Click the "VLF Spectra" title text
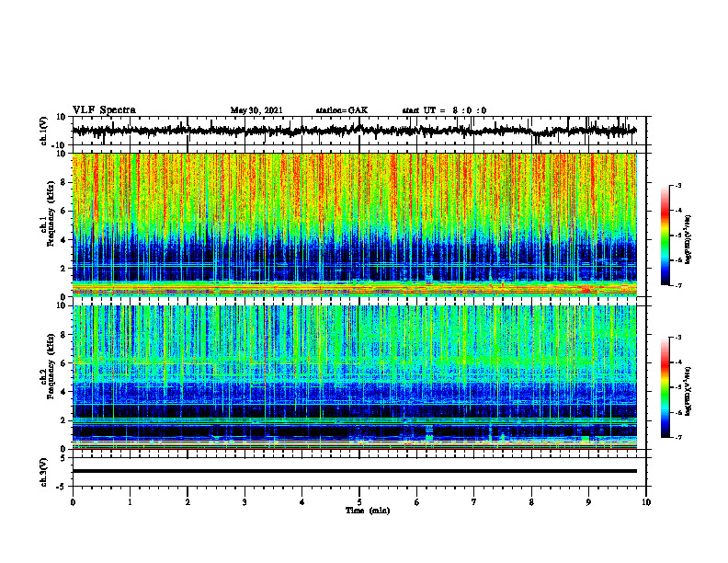 coord(104,110)
